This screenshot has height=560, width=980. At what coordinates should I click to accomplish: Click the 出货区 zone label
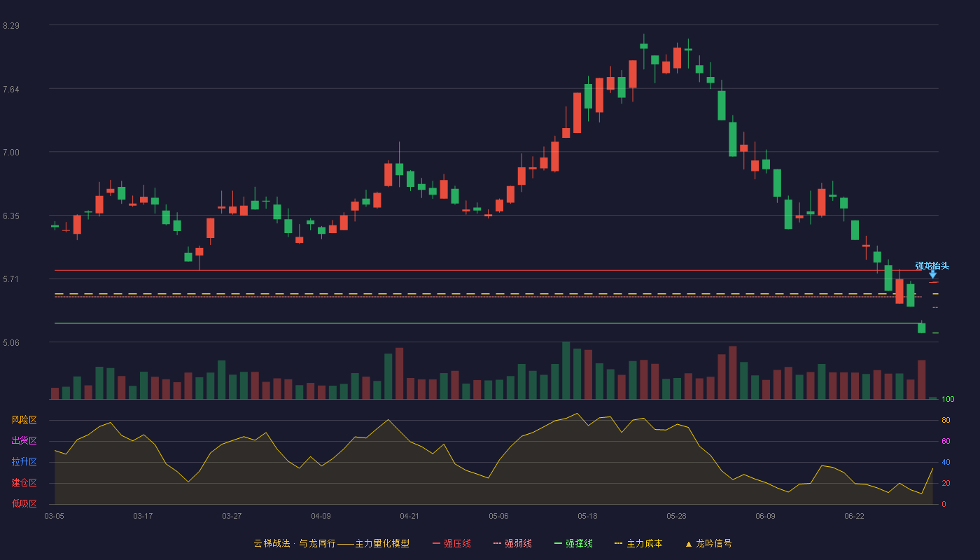24,441
